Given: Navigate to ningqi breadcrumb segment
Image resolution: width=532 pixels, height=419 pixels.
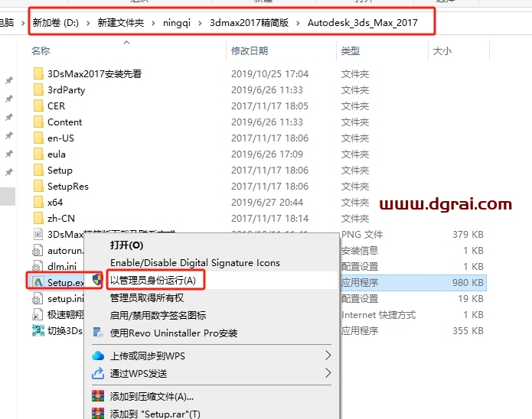Looking at the screenshot, I should [176, 23].
